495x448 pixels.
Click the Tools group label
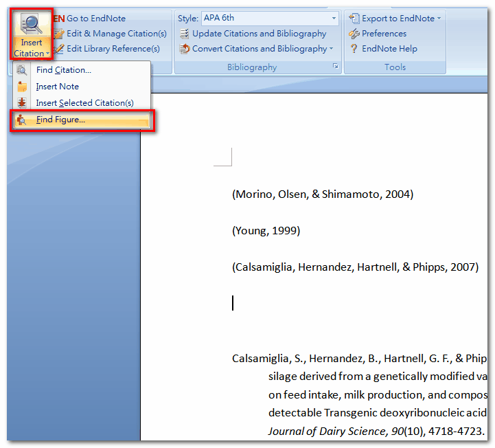[395, 67]
